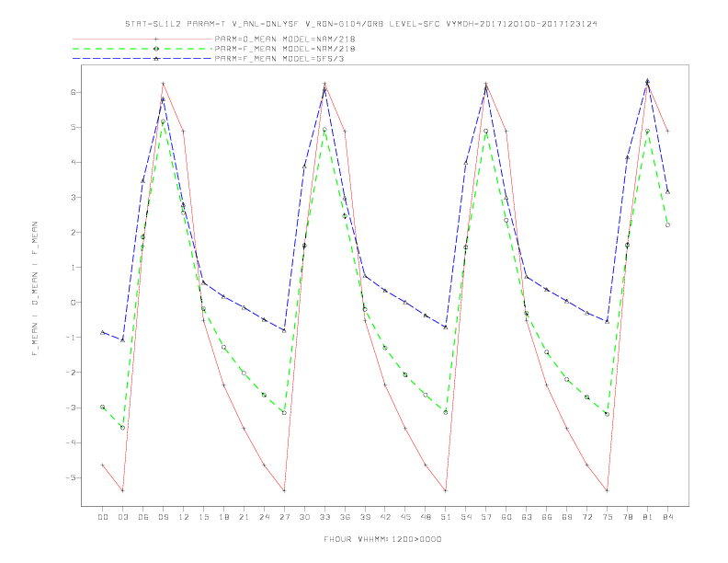Viewport: 728px width, 563px height.
Task: Select legend entry PARM=F_MEAN MODEL=GFS/3
Action: 279,59
